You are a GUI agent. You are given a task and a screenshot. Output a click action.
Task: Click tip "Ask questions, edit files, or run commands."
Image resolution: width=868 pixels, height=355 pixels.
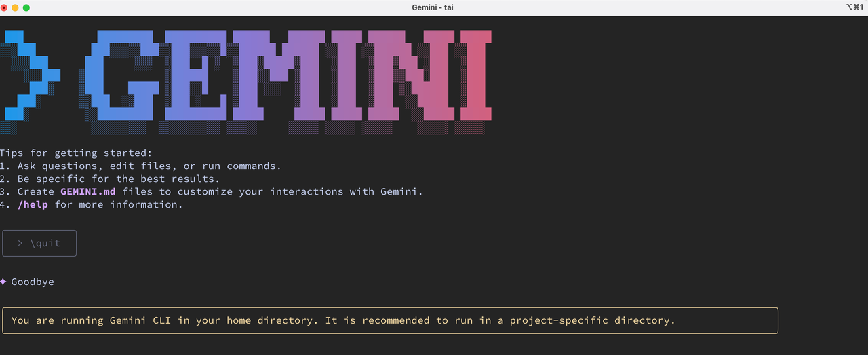[x=149, y=166]
